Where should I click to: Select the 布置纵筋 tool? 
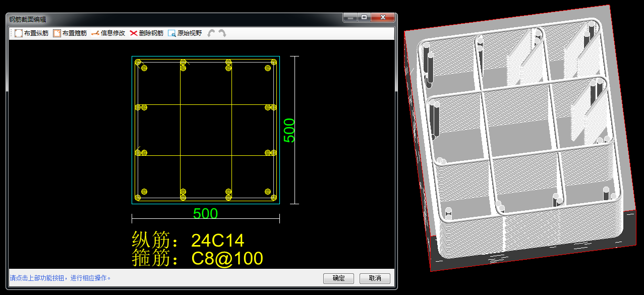[31, 33]
